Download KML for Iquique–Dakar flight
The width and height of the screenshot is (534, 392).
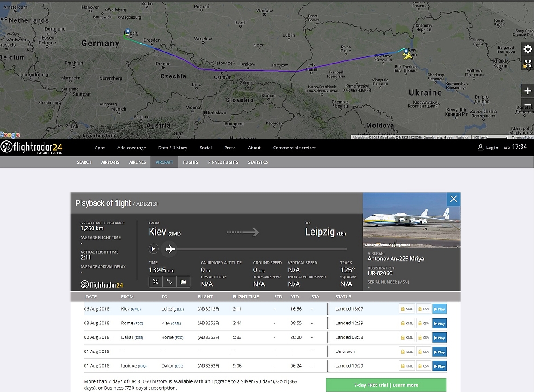[x=407, y=366]
